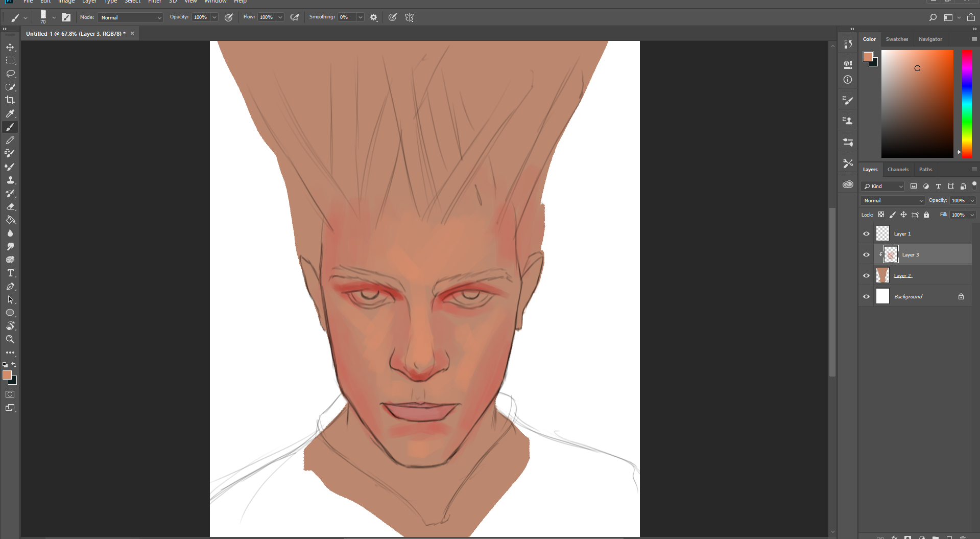Open the Edit Toolbar ellipsis menu
Screen dimensions: 980x539
click(10, 353)
